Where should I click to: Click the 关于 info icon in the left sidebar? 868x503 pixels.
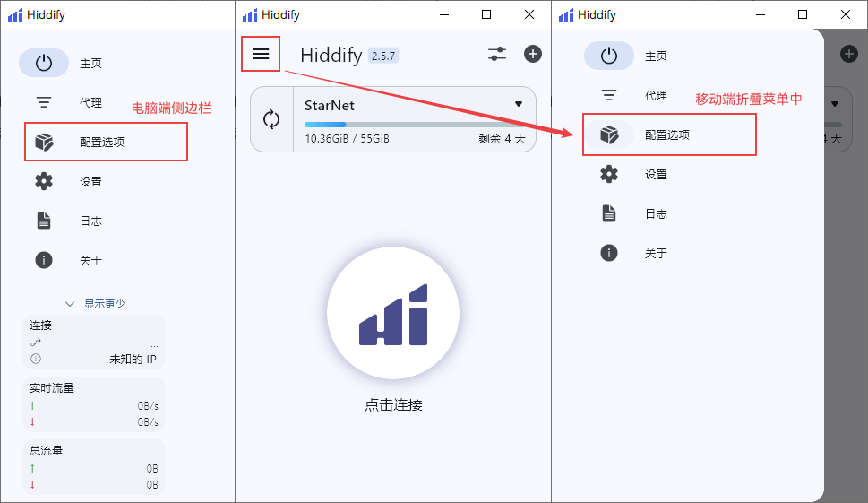pyautogui.click(x=44, y=260)
